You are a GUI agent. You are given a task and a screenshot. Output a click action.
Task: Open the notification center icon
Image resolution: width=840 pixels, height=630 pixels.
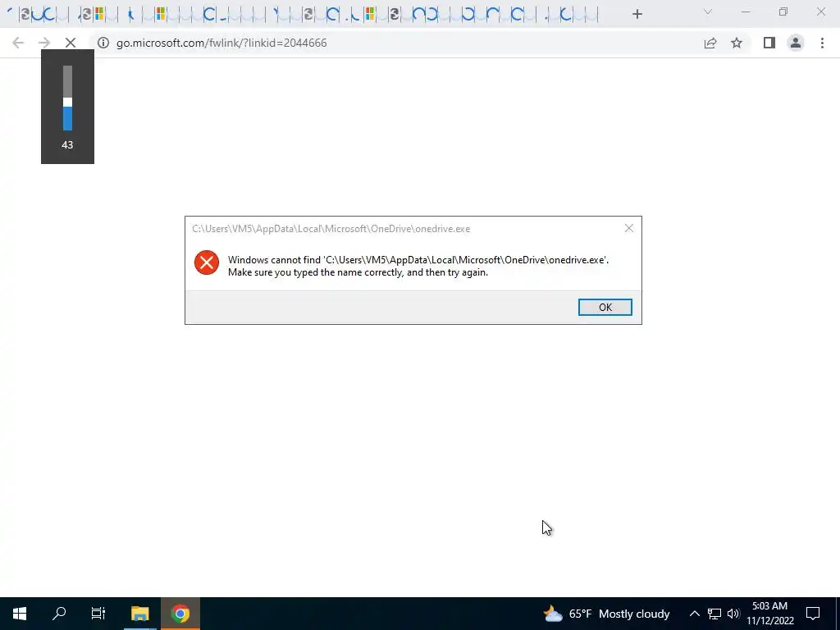[813, 614]
